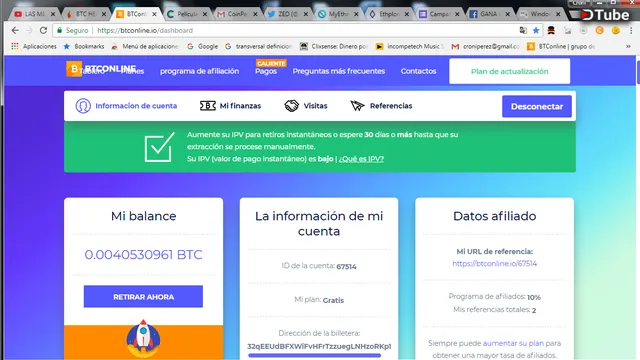
Task: Open Google bookmark in bookmarks bar
Action: (202, 47)
